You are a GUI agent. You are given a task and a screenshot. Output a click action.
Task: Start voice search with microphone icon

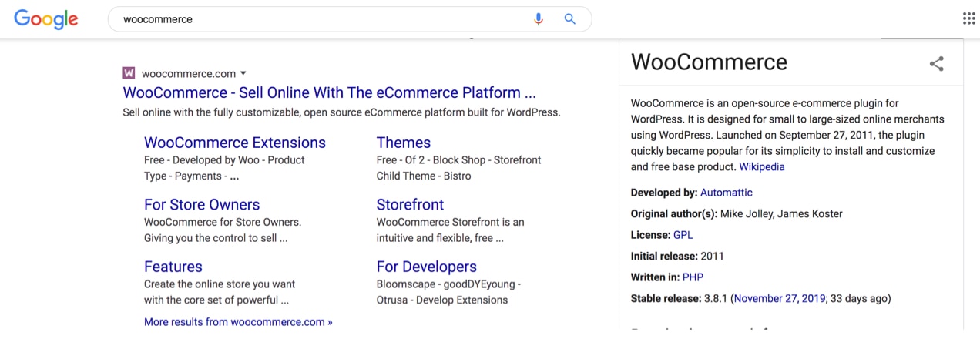point(539,19)
